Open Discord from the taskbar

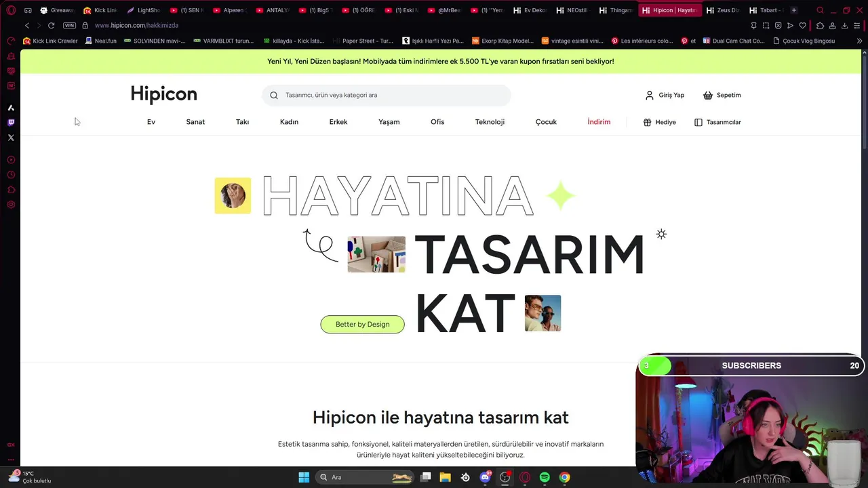(x=485, y=477)
